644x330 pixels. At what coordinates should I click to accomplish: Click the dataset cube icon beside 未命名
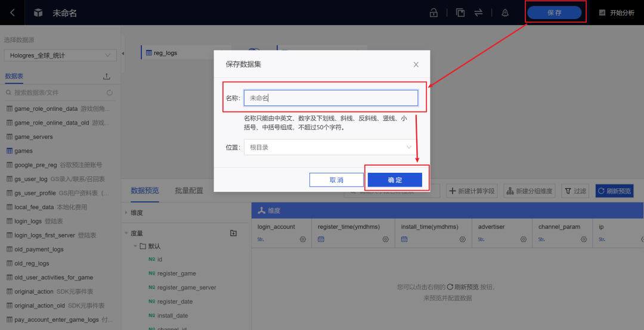38,13
